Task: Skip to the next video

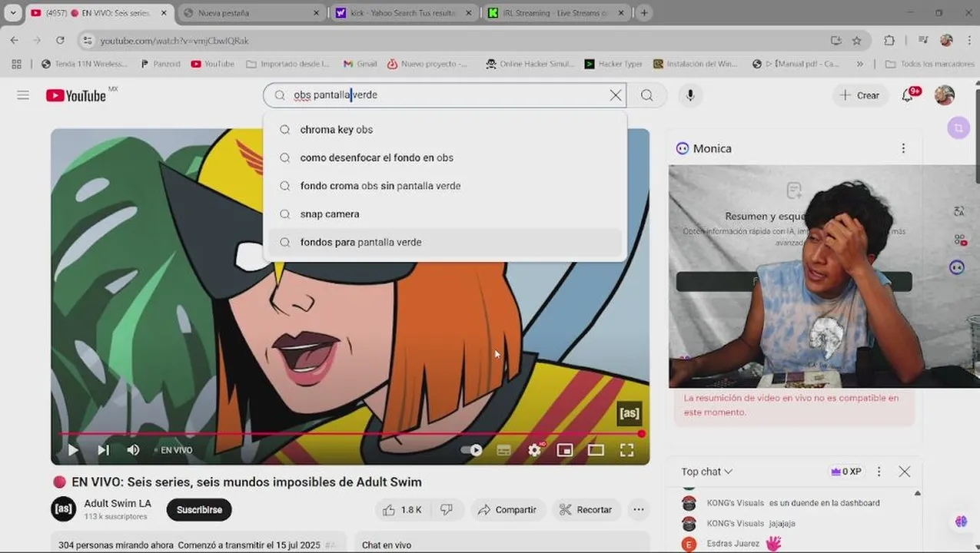Action: click(x=103, y=450)
